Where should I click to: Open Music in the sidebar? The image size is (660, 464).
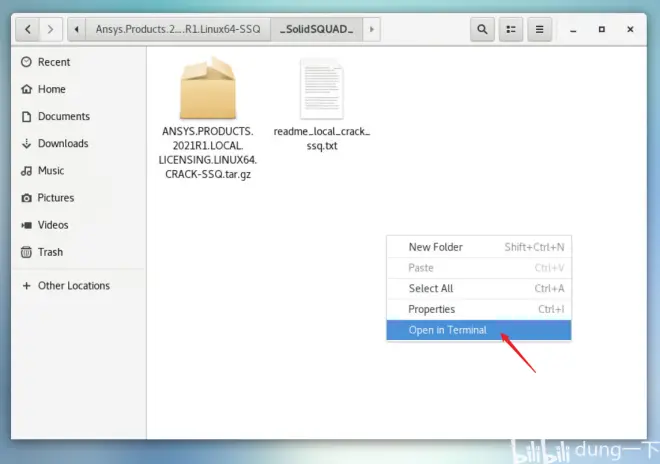click(x=79, y=171)
